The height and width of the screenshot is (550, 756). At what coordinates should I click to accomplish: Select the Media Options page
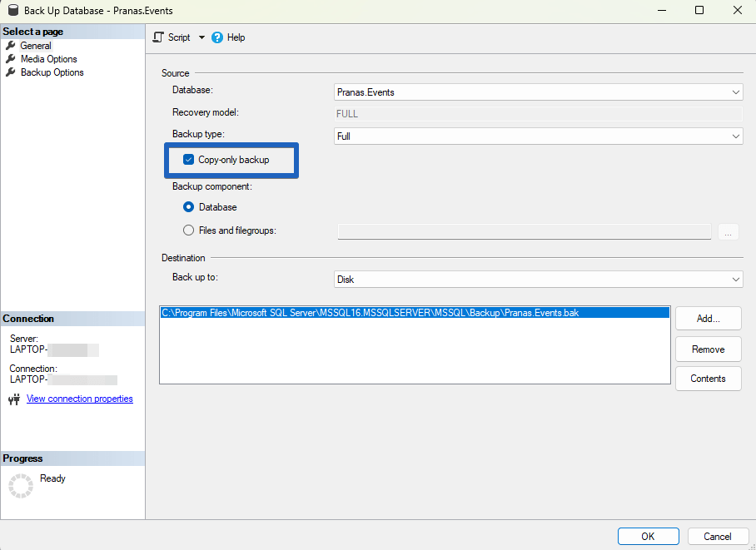50,58
